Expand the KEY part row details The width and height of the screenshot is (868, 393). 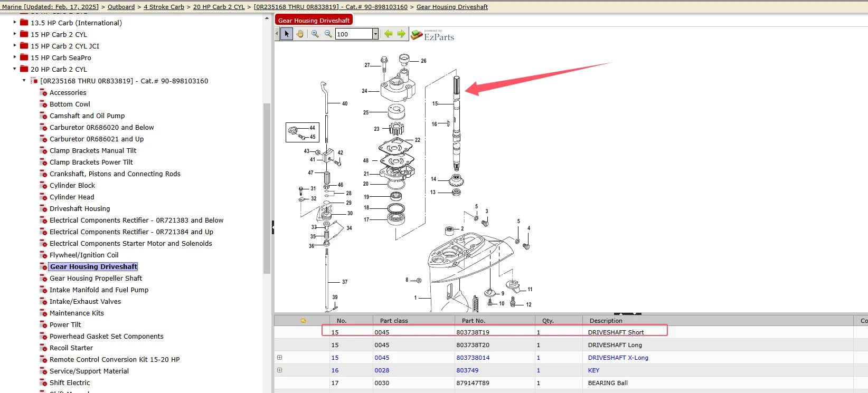[280, 370]
